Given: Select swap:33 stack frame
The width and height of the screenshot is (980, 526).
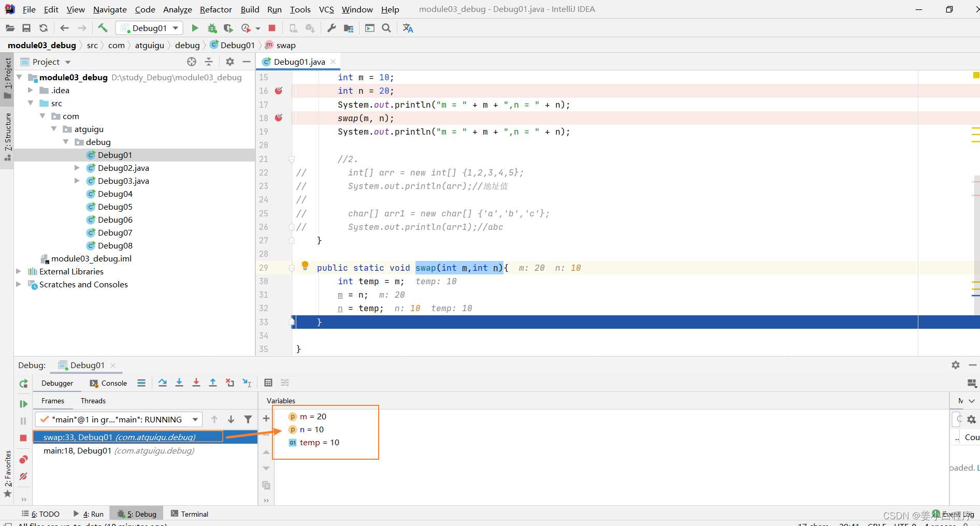Looking at the screenshot, I should pyautogui.click(x=145, y=437).
